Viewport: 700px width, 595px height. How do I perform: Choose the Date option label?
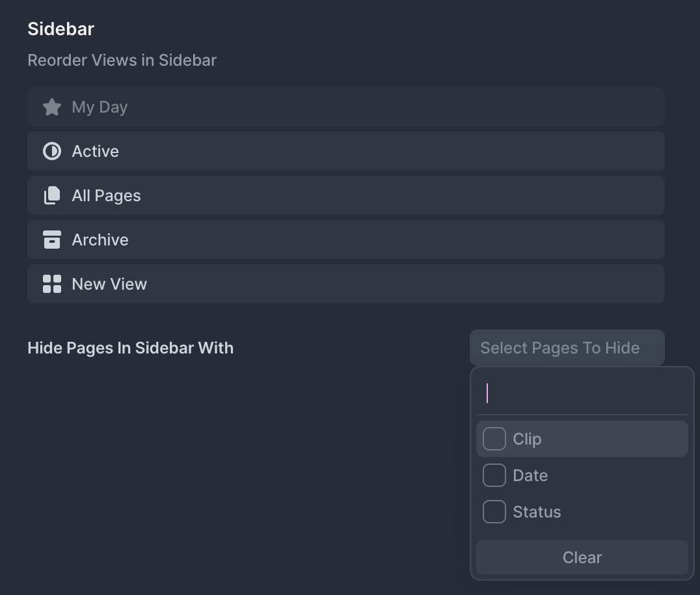tap(530, 475)
